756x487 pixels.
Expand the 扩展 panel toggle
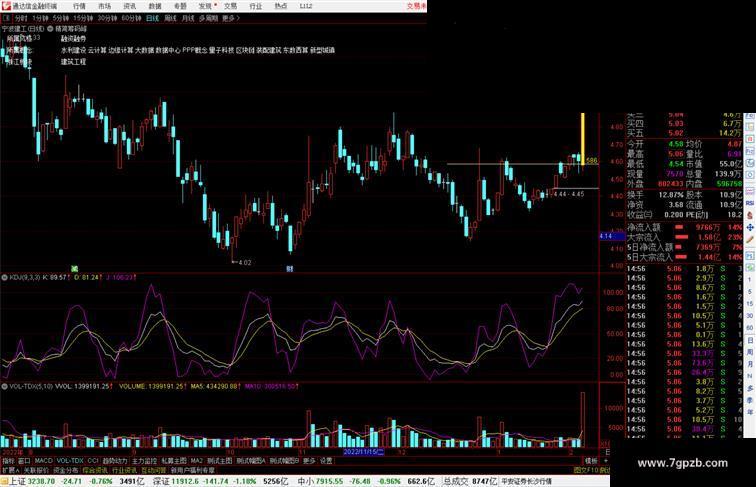pos(10,470)
